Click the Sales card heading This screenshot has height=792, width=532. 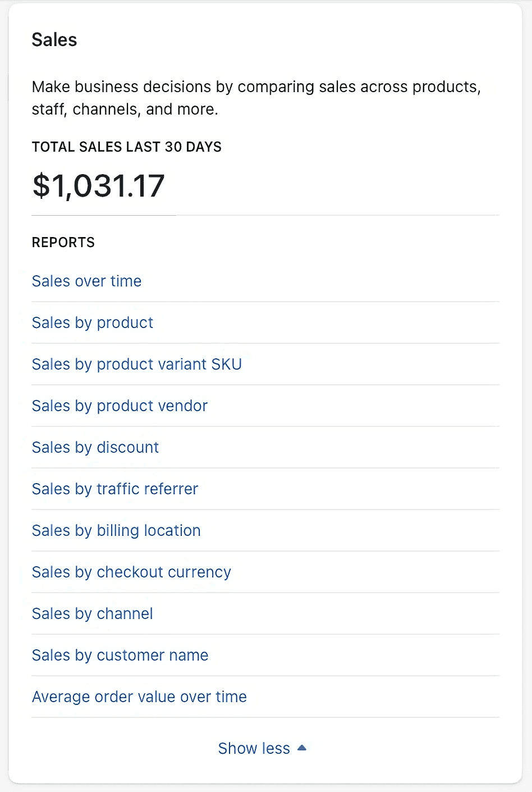54,40
